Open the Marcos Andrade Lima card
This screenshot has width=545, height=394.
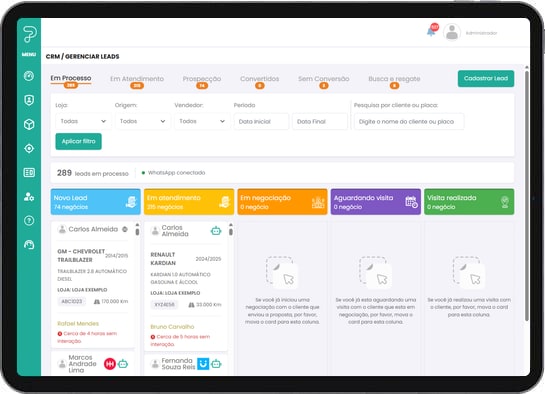click(93, 364)
